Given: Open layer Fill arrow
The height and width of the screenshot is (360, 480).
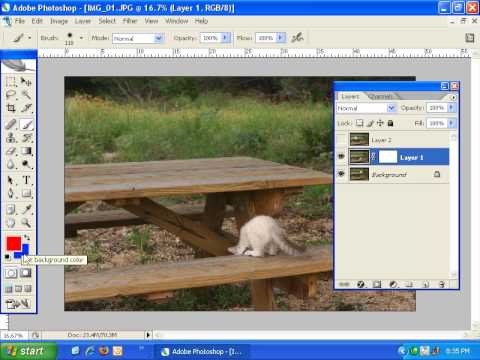Looking at the screenshot, I should point(451,123).
